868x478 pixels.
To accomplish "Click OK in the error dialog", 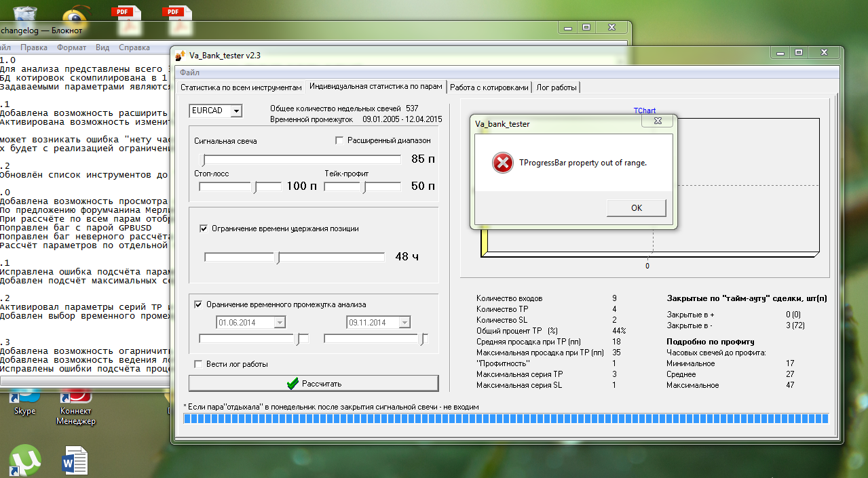I will (636, 207).
